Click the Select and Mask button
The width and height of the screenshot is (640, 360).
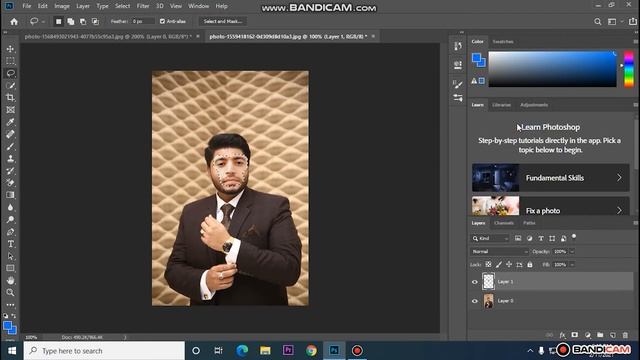pos(223,21)
